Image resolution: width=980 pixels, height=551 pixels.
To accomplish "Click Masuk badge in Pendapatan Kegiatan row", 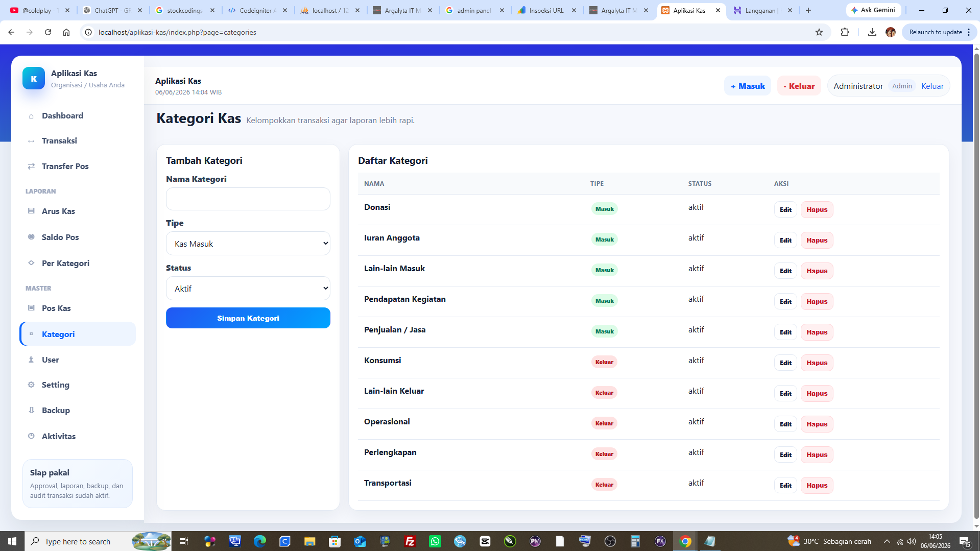I will (x=605, y=301).
